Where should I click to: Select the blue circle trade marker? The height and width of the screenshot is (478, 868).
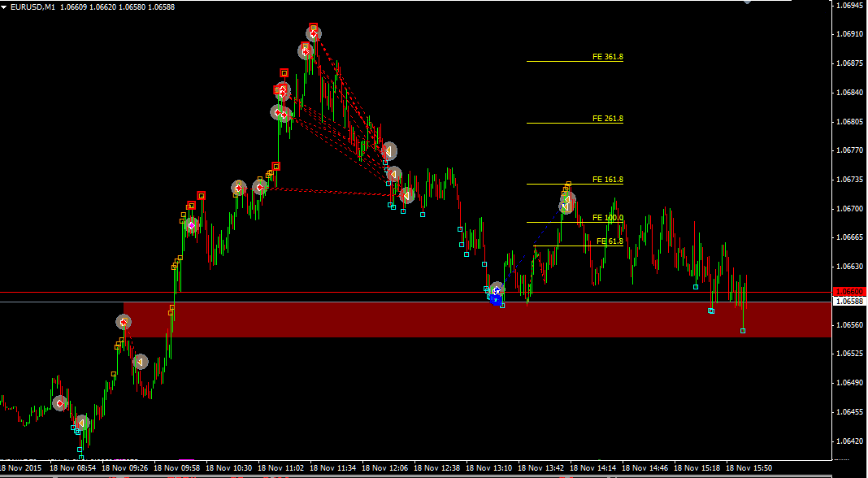pyautogui.click(x=496, y=300)
